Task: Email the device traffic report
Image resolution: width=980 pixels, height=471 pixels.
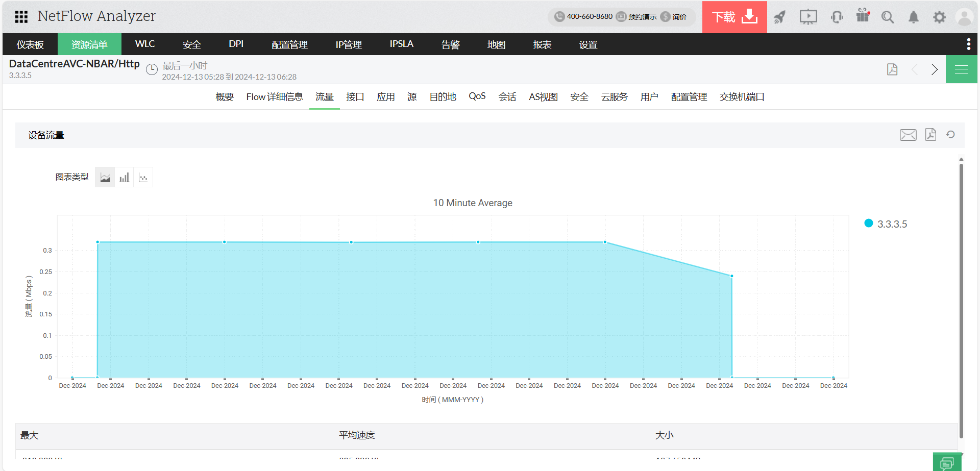Action: point(908,135)
